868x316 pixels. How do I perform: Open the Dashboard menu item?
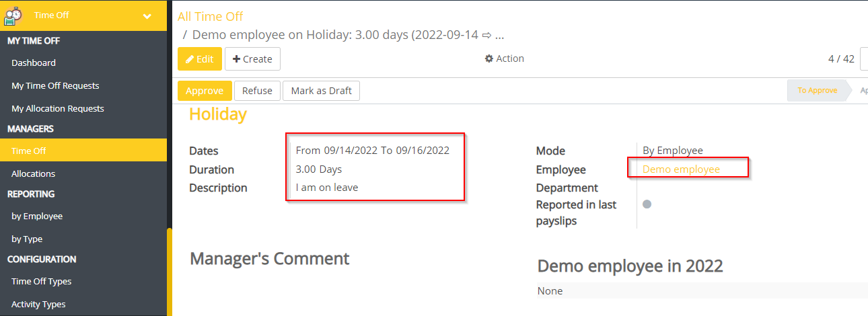click(34, 63)
